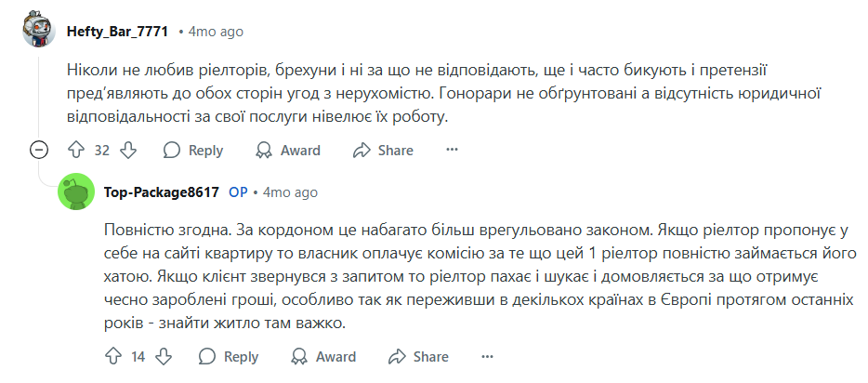868x383 pixels.
Task: Share Top-Package8617's reply
Action: click(418, 357)
